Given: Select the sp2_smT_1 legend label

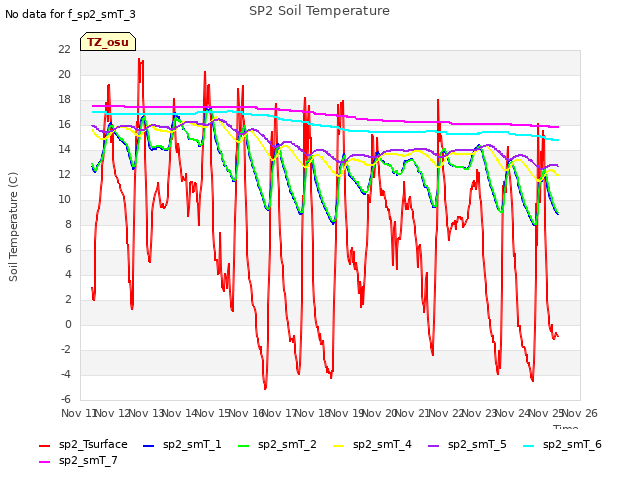Looking at the screenshot, I should [192, 444].
